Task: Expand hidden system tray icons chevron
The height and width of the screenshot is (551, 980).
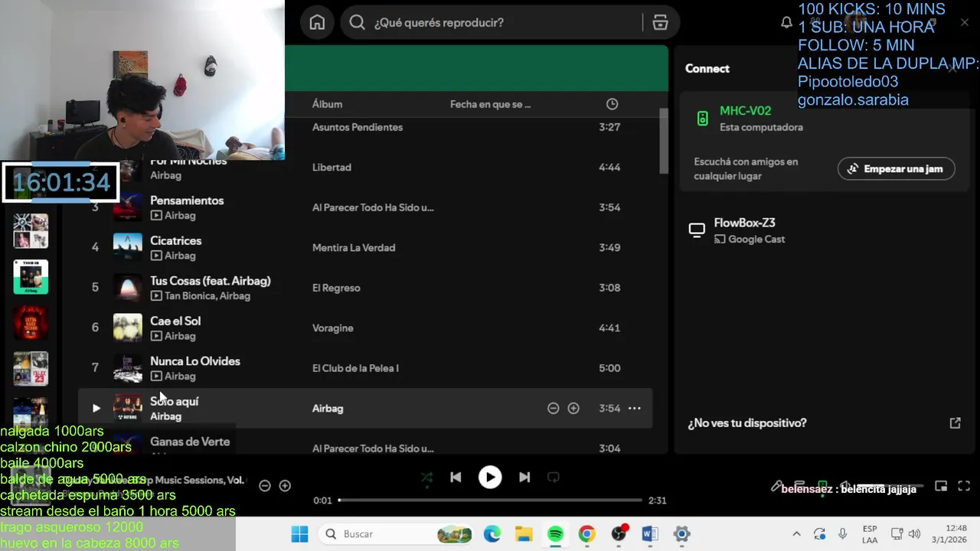Action: (796, 534)
